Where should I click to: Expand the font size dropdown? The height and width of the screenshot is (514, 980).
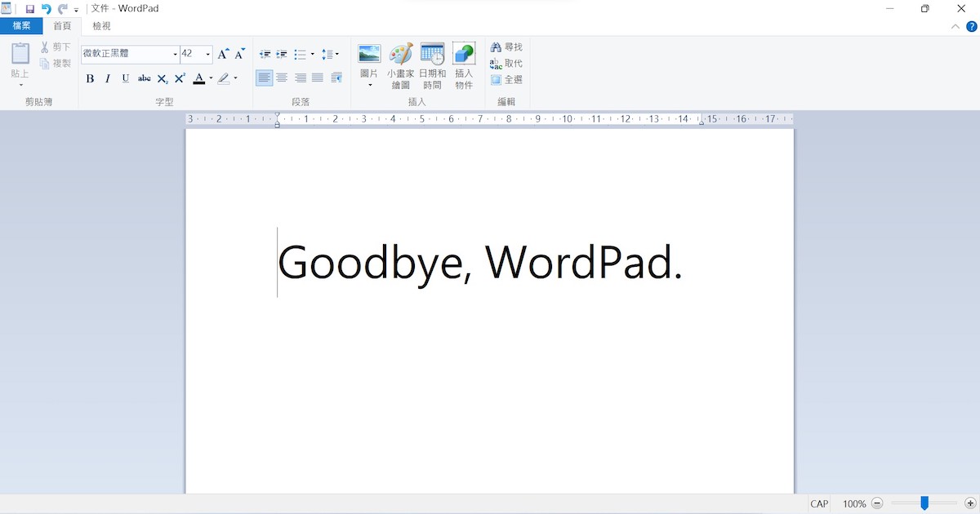tap(208, 54)
